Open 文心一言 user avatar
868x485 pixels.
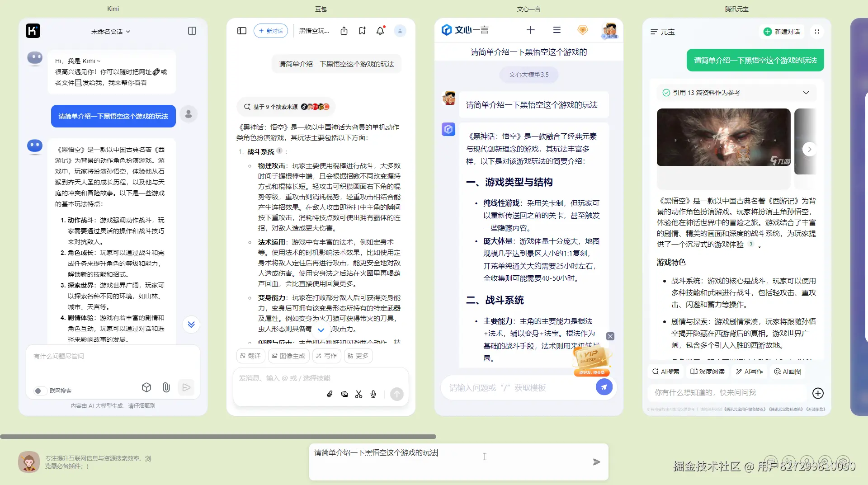[610, 30]
